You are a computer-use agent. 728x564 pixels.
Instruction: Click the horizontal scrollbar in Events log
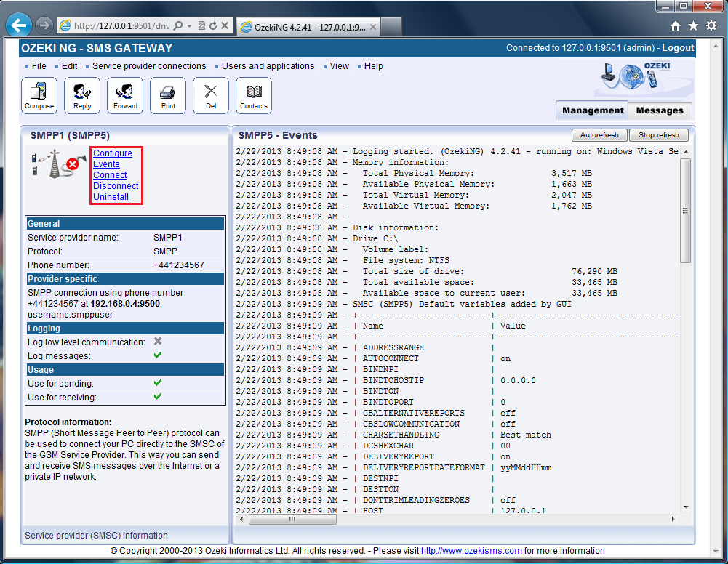point(292,520)
